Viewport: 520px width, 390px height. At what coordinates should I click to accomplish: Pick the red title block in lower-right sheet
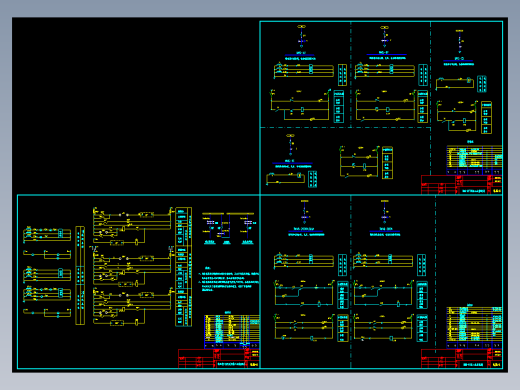point(462,359)
